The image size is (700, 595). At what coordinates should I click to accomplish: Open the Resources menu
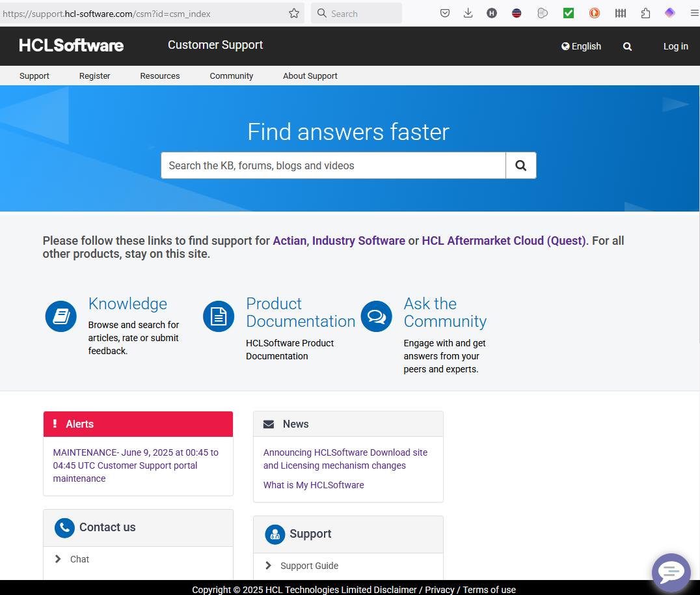click(160, 76)
